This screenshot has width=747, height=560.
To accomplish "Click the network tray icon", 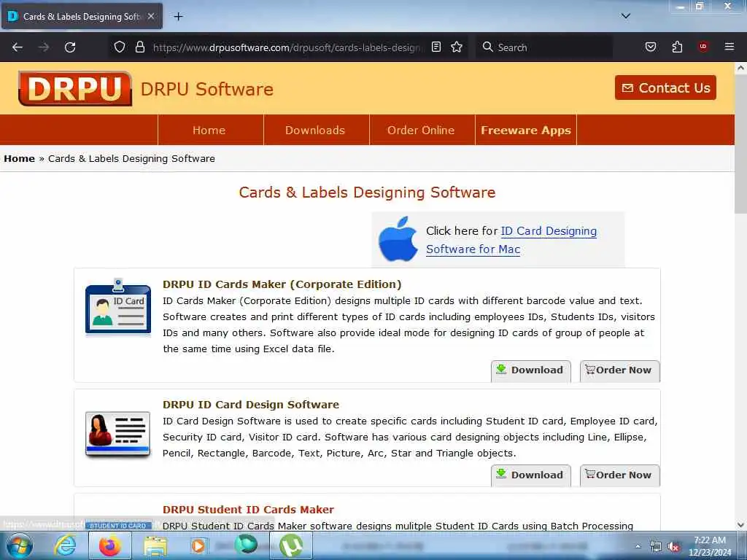I will tap(656, 547).
